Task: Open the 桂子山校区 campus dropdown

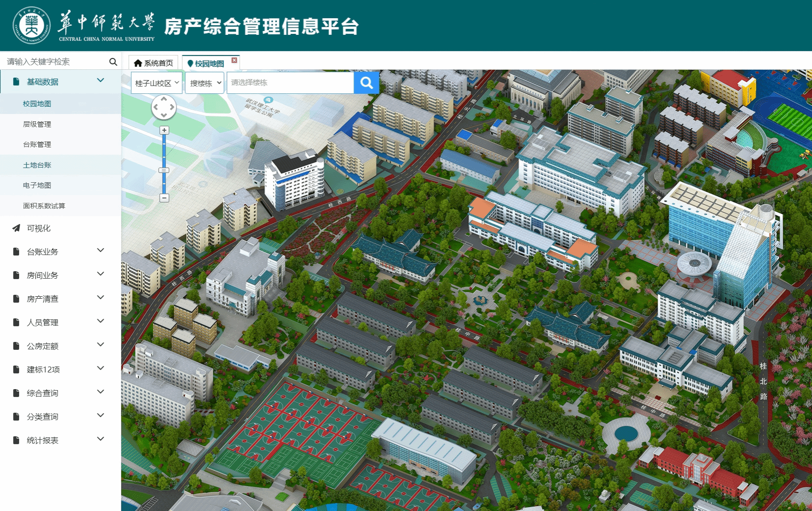Action: pyautogui.click(x=157, y=83)
